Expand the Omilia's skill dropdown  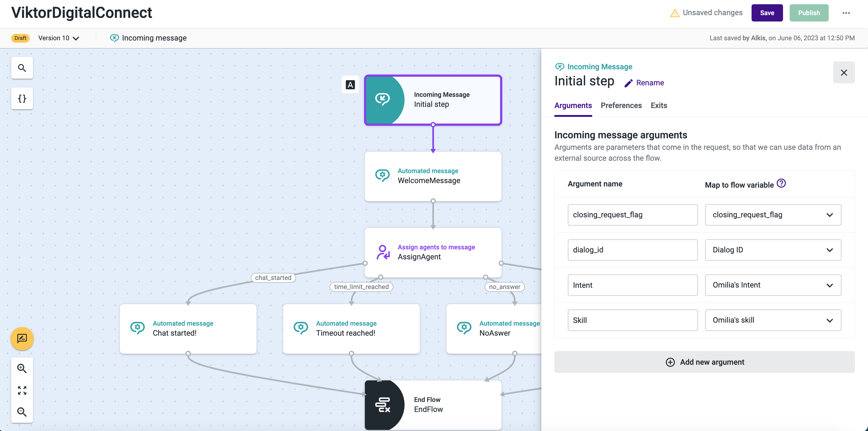pyautogui.click(x=773, y=320)
